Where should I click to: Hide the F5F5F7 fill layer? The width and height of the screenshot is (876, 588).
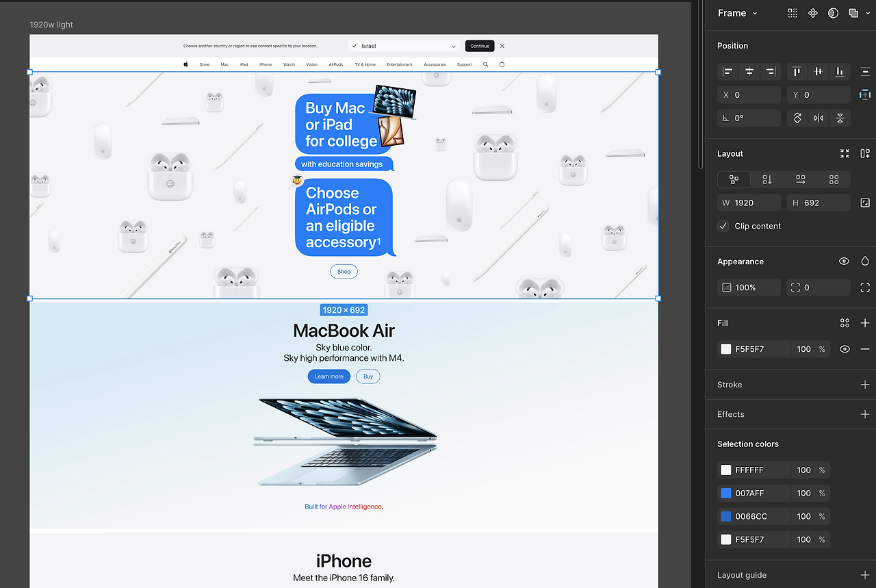click(x=845, y=349)
